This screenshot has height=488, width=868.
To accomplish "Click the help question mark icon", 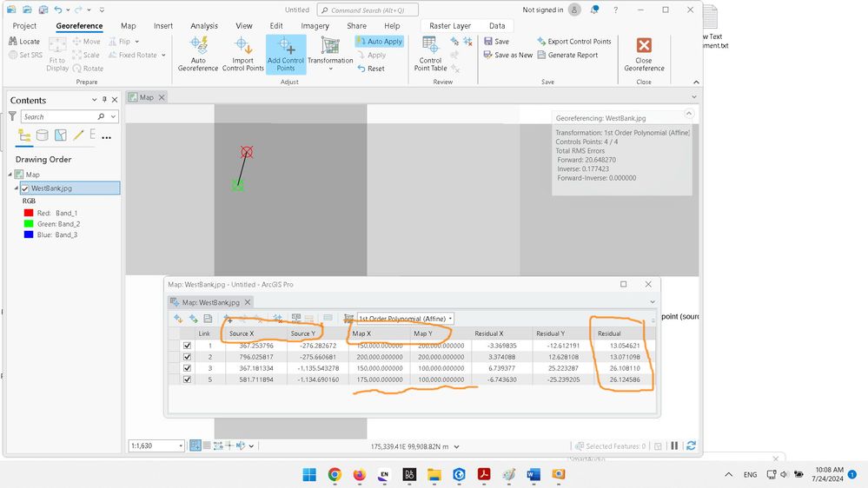I will 615,10.
